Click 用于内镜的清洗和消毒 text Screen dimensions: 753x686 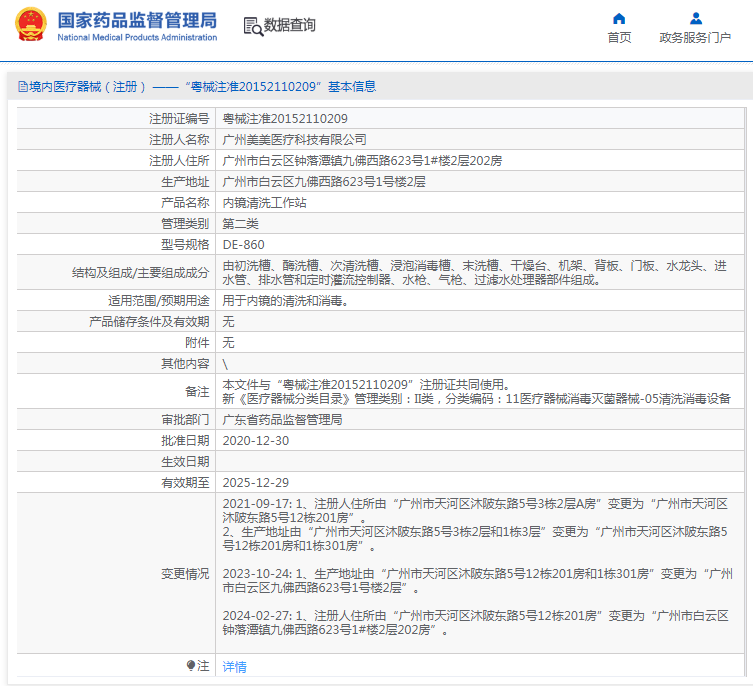click(x=285, y=301)
